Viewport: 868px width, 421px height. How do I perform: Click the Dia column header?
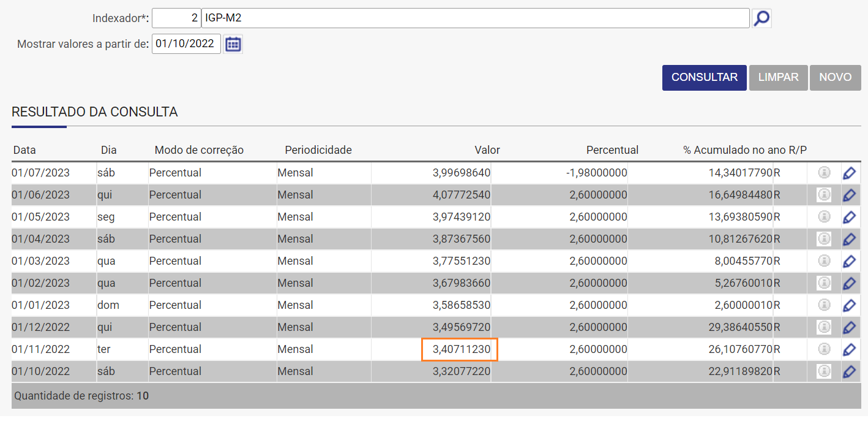coord(109,150)
